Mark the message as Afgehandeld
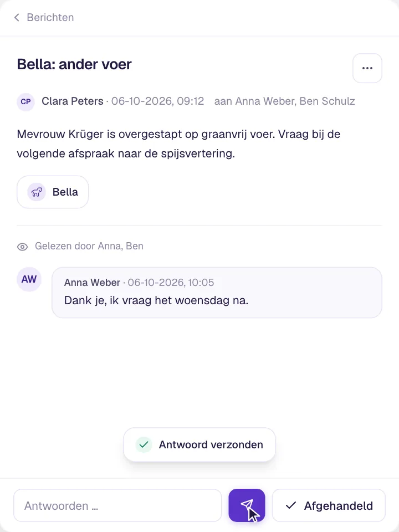Image resolution: width=399 pixels, height=532 pixels. (329, 505)
